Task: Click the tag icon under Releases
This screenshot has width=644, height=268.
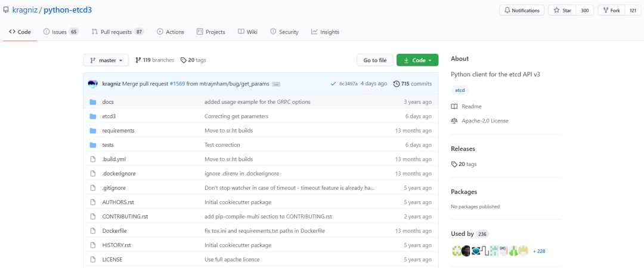Action: pyautogui.click(x=454, y=164)
